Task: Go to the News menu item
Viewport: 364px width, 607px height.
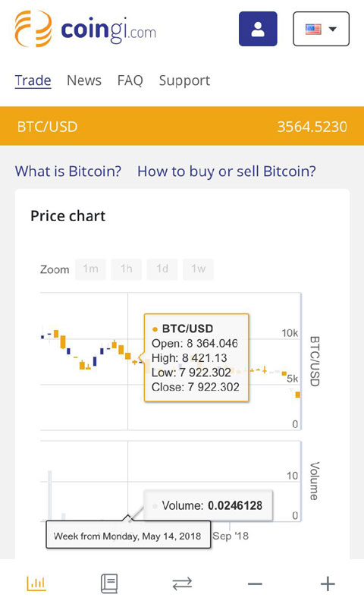Action: click(84, 80)
